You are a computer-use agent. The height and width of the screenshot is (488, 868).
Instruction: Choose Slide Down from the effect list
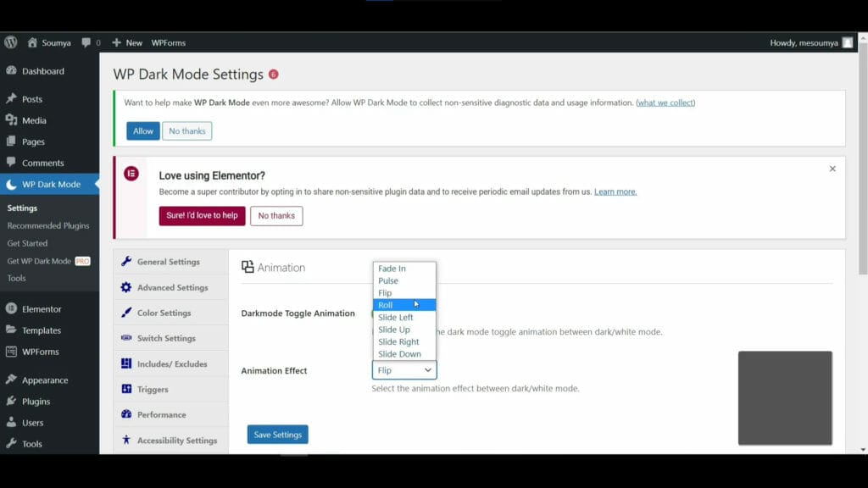pos(404,353)
